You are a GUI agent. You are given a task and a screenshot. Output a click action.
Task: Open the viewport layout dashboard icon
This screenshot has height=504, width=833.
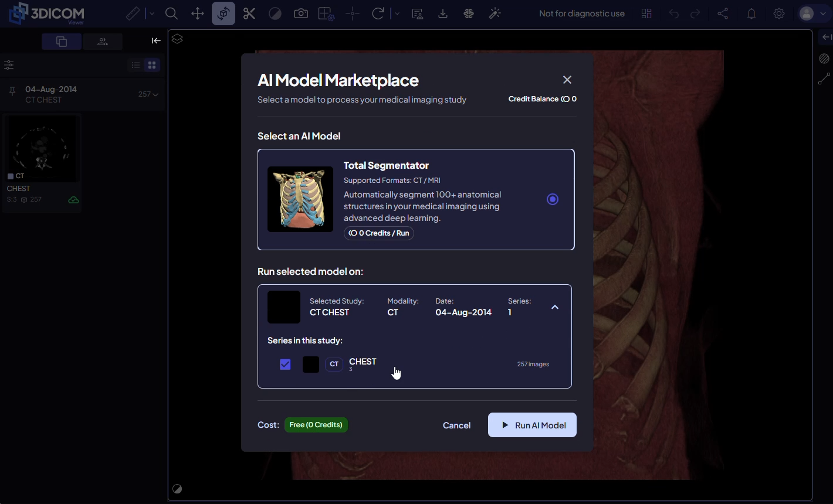[646, 13]
